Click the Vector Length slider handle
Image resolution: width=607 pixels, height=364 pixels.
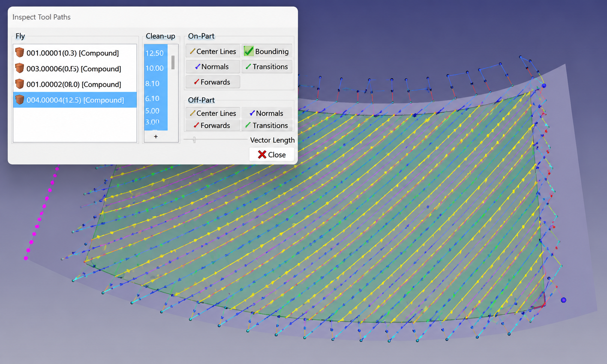click(x=194, y=140)
